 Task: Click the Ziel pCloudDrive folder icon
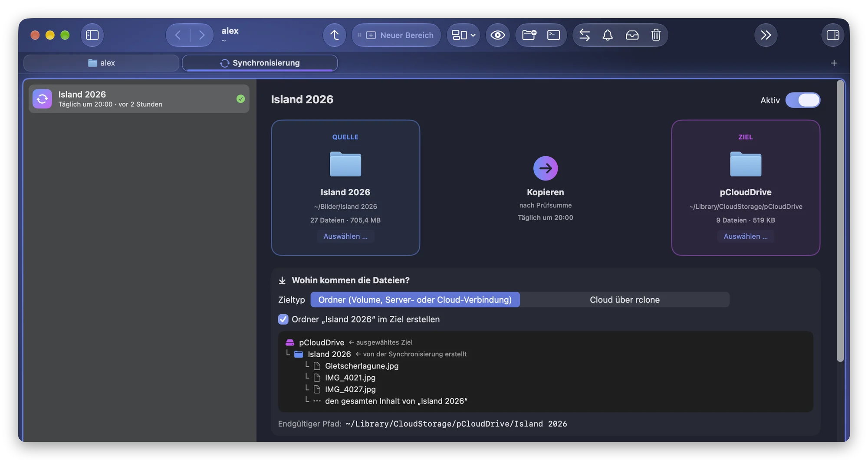746,164
